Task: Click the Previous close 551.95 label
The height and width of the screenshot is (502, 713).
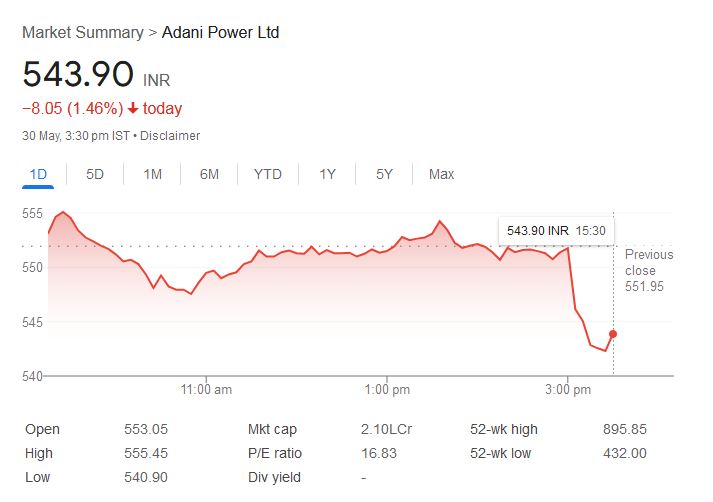Action: pos(648,271)
